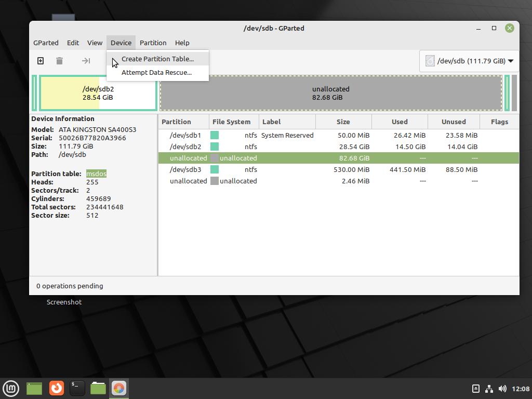Click the Resize/Move arrow toolbar icon
Screen dimensions: 532x399
(86, 61)
